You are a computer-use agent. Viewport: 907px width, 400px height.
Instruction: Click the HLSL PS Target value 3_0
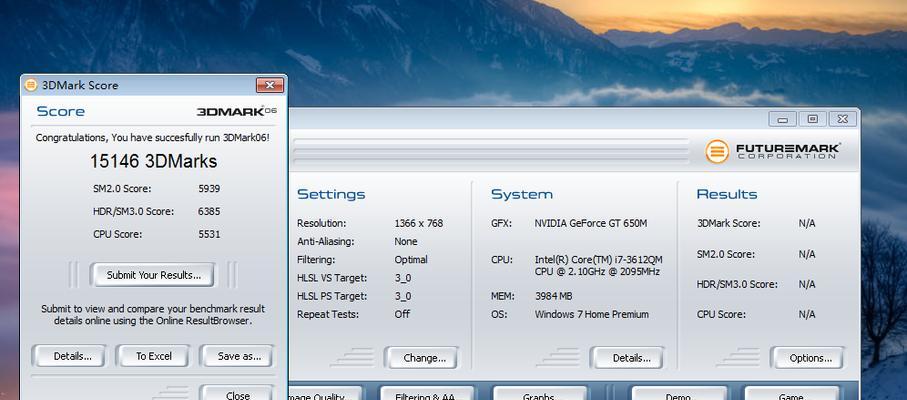403,296
